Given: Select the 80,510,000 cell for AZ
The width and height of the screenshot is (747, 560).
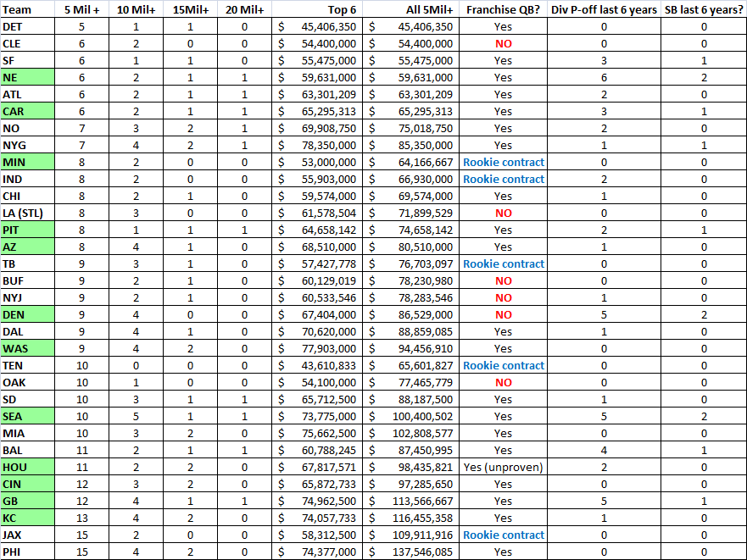Looking at the screenshot, I should pos(410,247).
